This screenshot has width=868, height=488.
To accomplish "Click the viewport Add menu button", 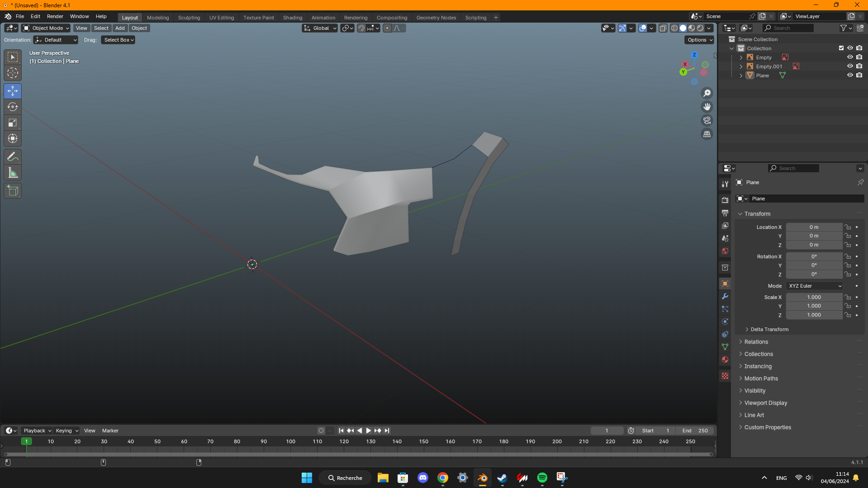I will [120, 28].
